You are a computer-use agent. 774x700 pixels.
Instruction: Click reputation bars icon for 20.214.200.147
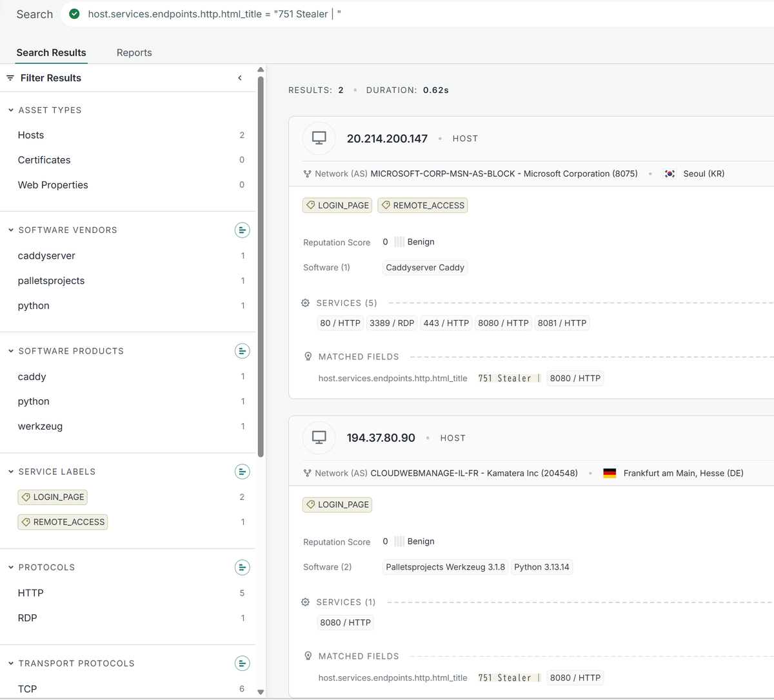399,242
